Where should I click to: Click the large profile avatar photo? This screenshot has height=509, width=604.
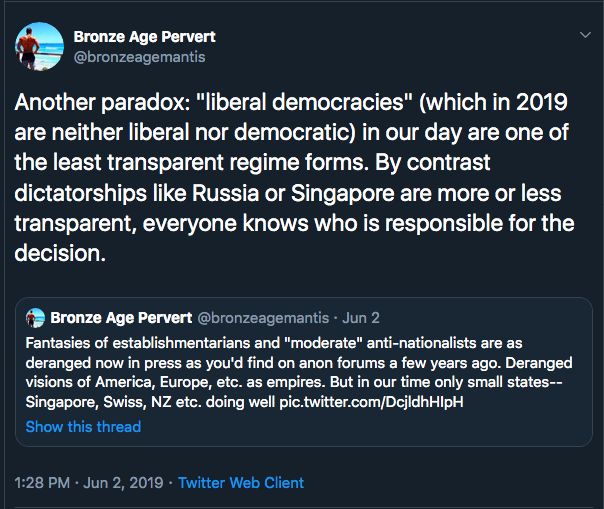click(x=36, y=44)
